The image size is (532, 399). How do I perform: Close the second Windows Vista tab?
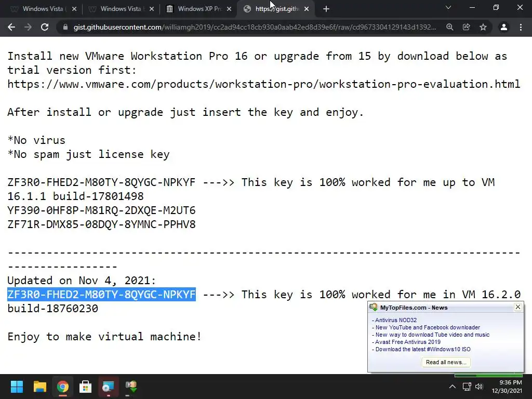[x=152, y=9]
